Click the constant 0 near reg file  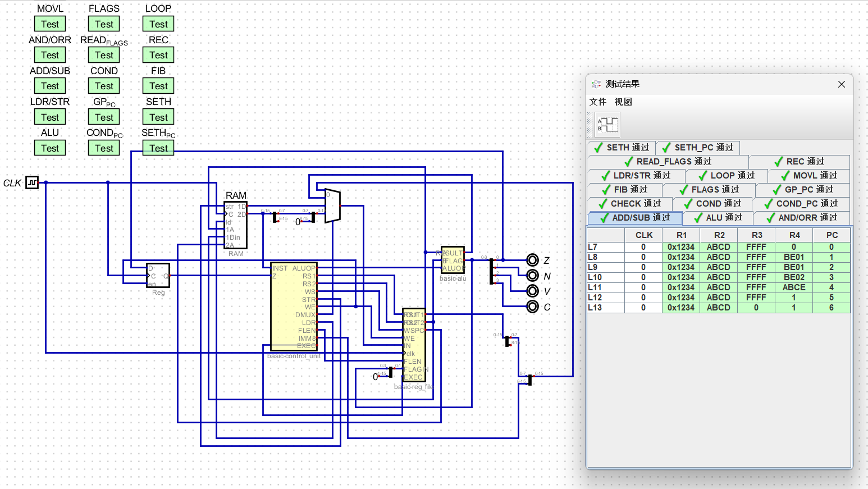point(375,377)
